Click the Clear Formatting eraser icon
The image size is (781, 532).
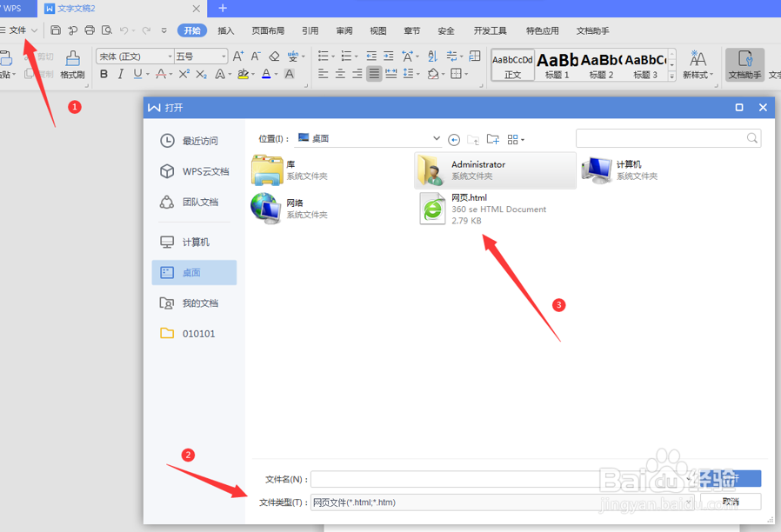[274, 57]
